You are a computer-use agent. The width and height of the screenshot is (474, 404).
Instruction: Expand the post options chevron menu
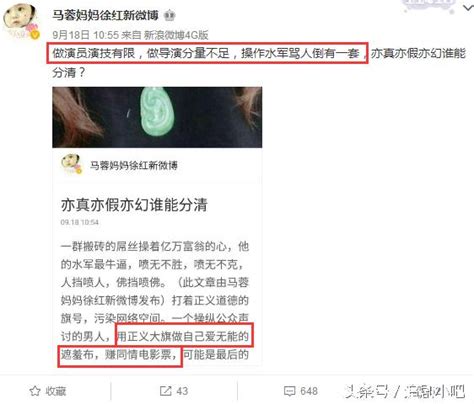pyautogui.click(x=468, y=8)
